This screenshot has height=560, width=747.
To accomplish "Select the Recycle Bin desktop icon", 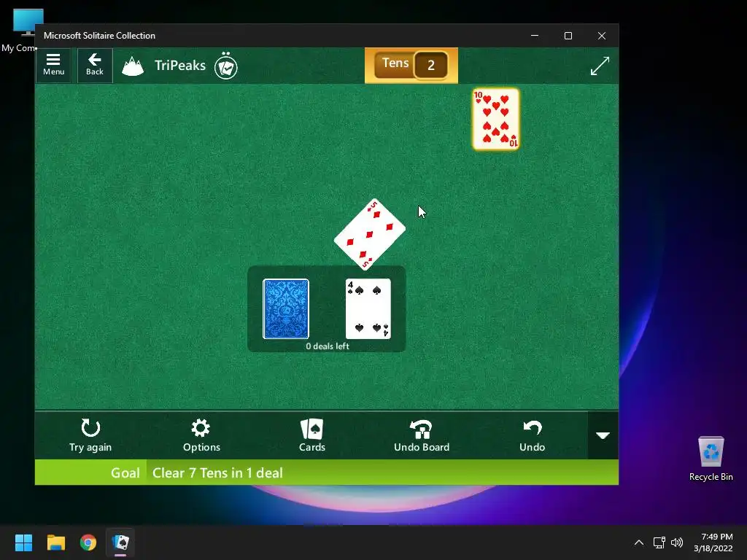I will [711, 459].
